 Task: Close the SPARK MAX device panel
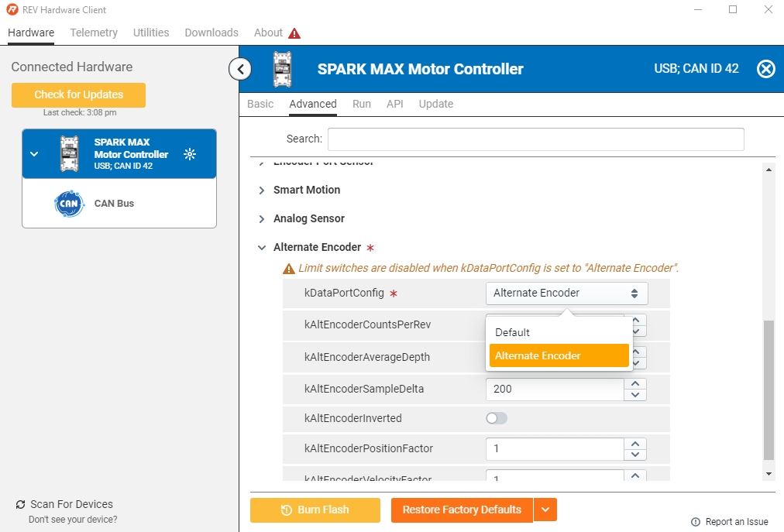(x=765, y=69)
